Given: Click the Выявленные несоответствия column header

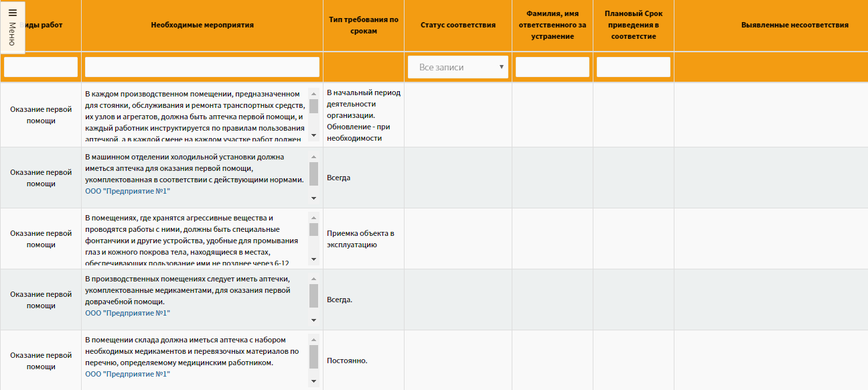Looking at the screenshot, I should pos(795,25).
